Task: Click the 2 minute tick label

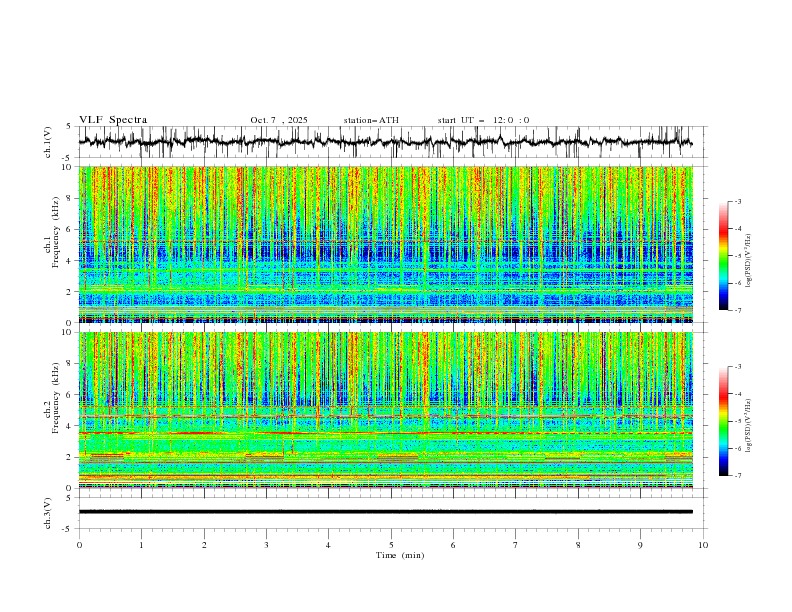Action: click(204, 545)
